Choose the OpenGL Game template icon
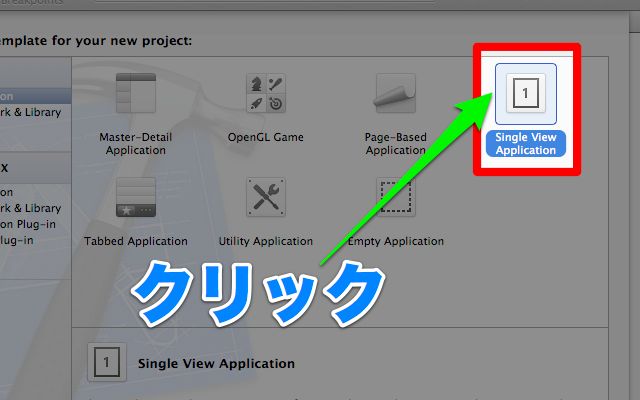Viewport: 640px width, 400px height. [266, 93]
